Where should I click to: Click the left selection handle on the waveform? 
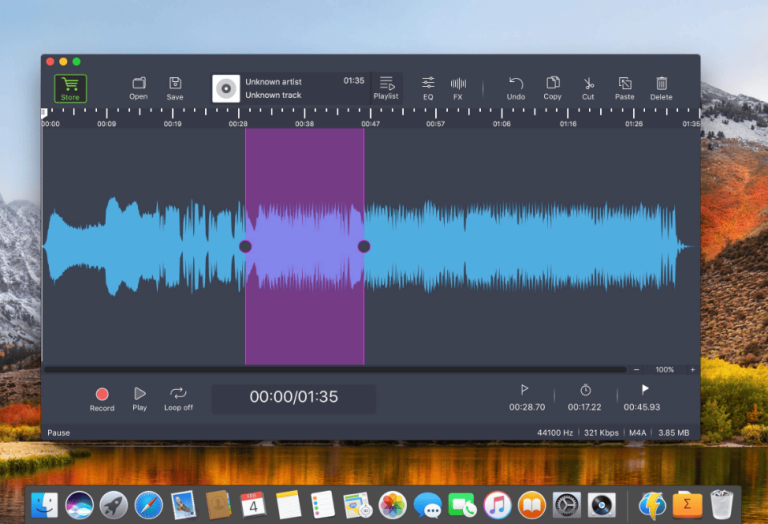click(245, 246)
